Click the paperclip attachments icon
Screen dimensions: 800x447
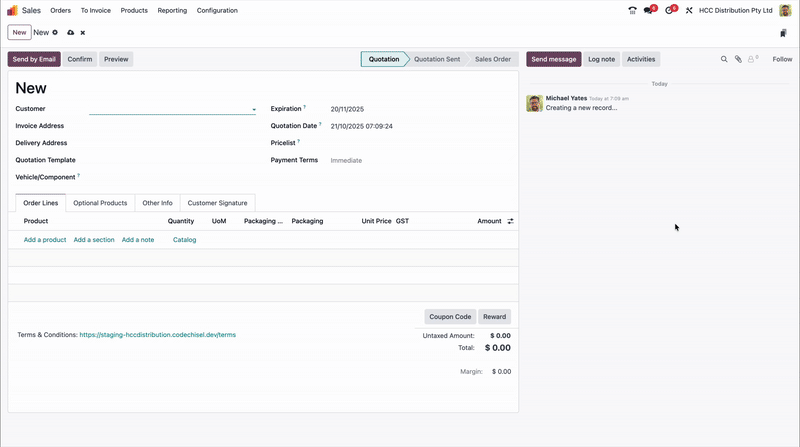738,59
